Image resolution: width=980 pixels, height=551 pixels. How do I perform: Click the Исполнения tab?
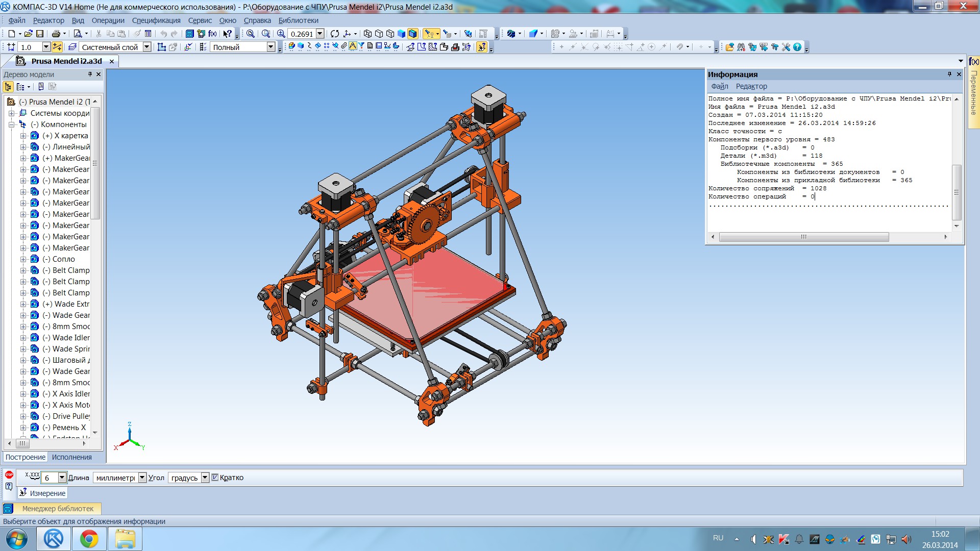[x=71, y=458]
